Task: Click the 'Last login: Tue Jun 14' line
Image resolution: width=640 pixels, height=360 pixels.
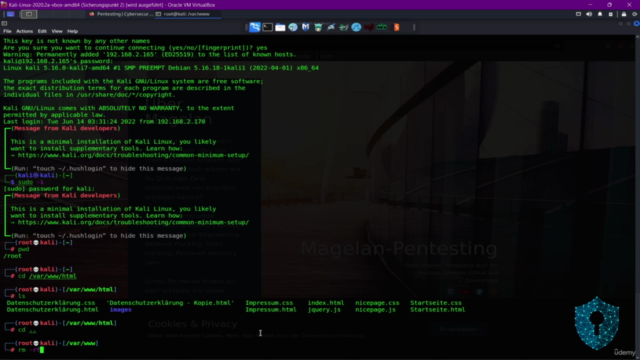Action: click(x=104, y=122)
